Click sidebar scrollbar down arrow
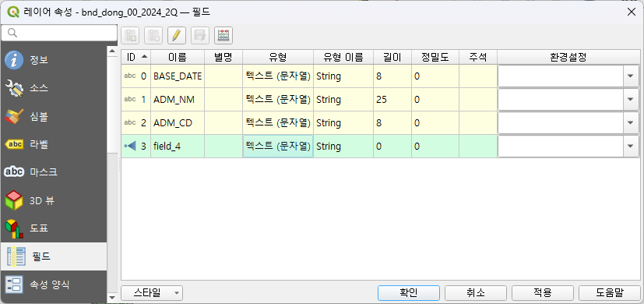Viewport: 644px width, 304px height. click(111, 298)
